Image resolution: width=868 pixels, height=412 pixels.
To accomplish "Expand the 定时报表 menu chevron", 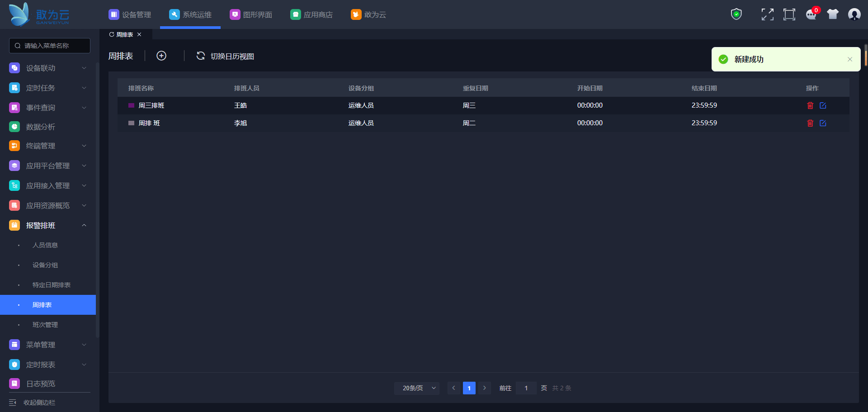I will tap(84, 365).
